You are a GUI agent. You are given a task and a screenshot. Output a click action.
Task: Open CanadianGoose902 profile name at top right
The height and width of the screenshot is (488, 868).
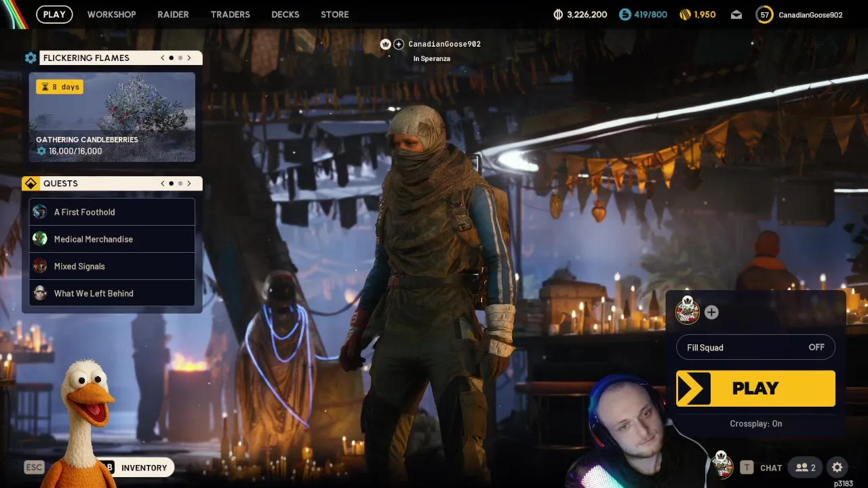click(x=810, y=15)
